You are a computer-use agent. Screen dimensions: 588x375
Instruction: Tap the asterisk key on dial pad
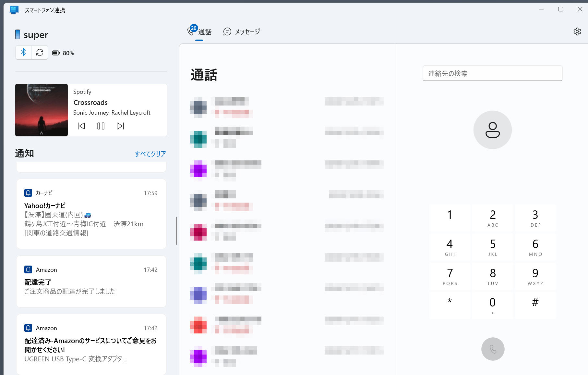450,304
